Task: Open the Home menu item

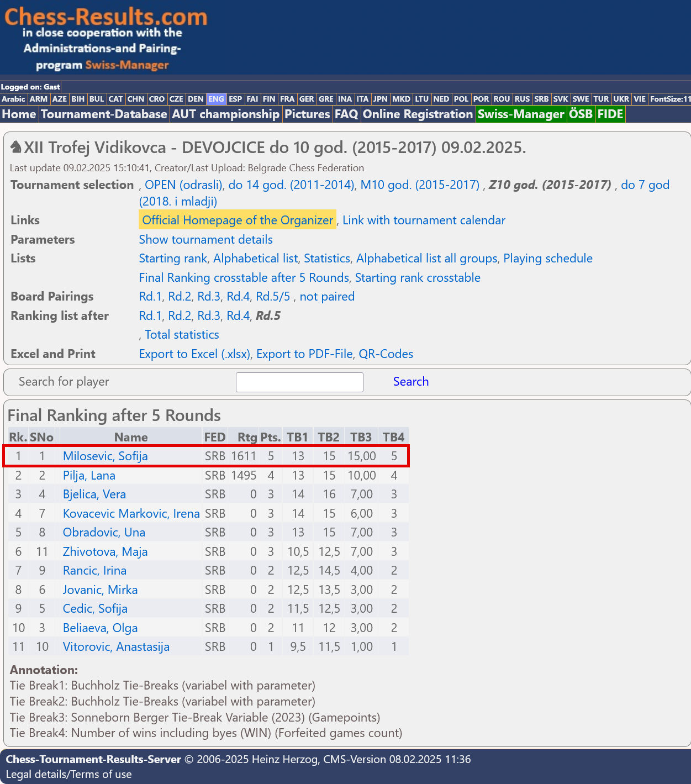Action: click(x=19, y=114)
